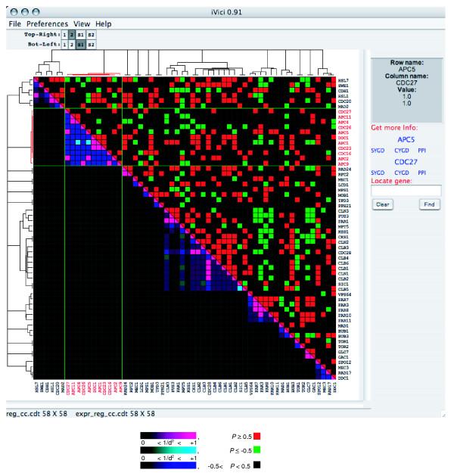454x476 pixels.
Task: Click the CDC28 row label
Action: (x=344, y=253)
